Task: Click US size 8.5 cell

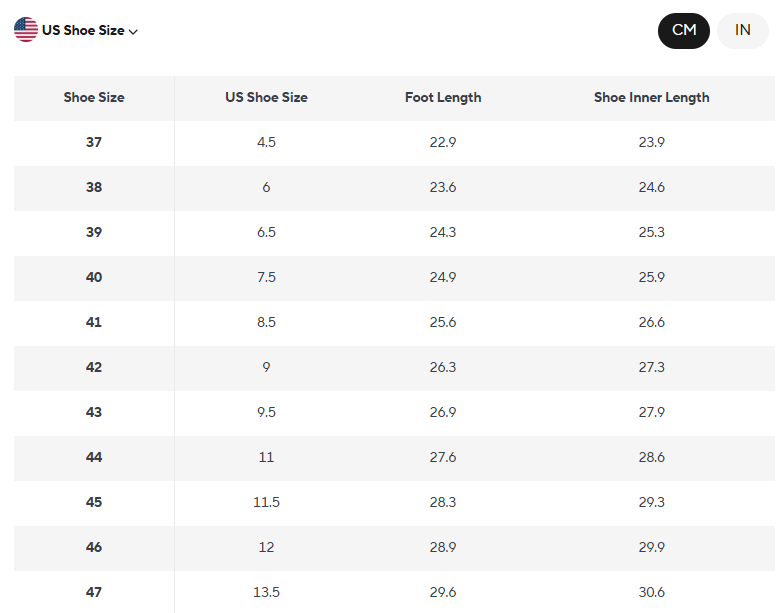Action: [x=266, y=323]
